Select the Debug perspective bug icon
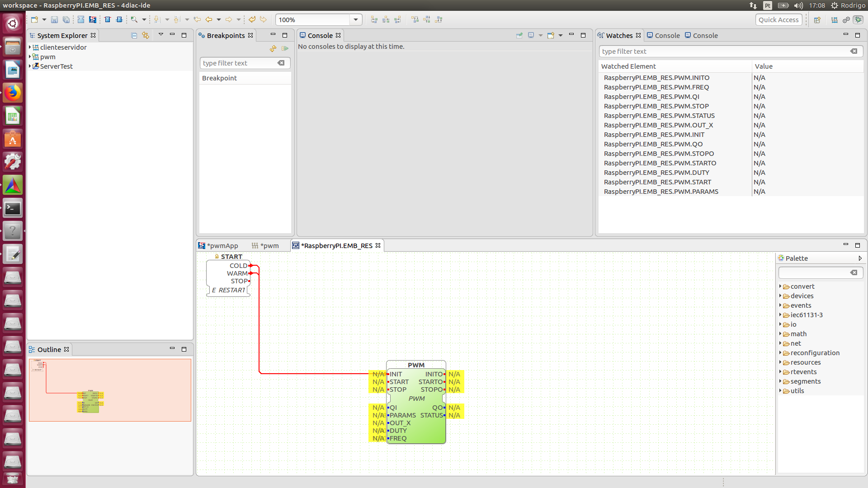Viewport: 868px width, 488px height. click(858, 19)
